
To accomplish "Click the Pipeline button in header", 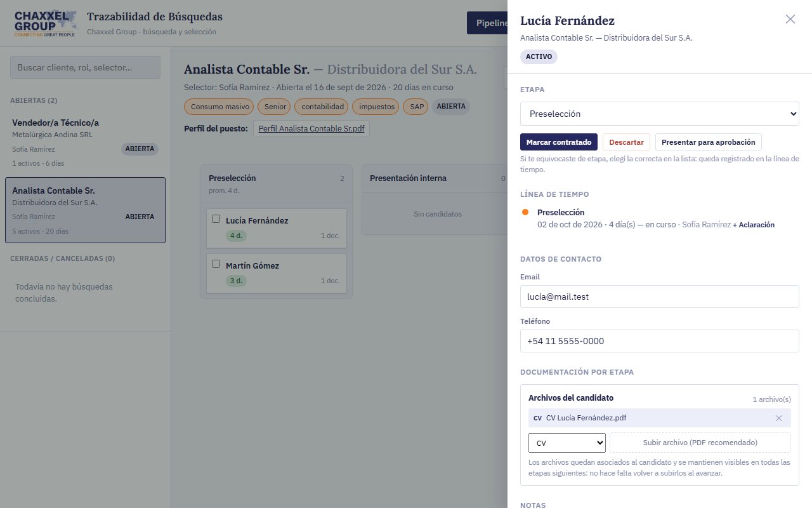I will [488, 23].
